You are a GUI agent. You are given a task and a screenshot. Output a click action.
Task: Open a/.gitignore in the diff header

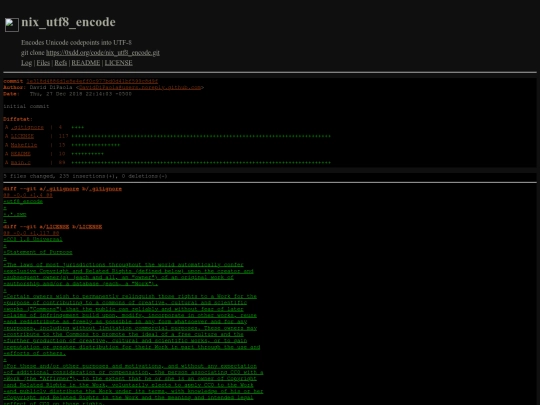click(62, 189)
